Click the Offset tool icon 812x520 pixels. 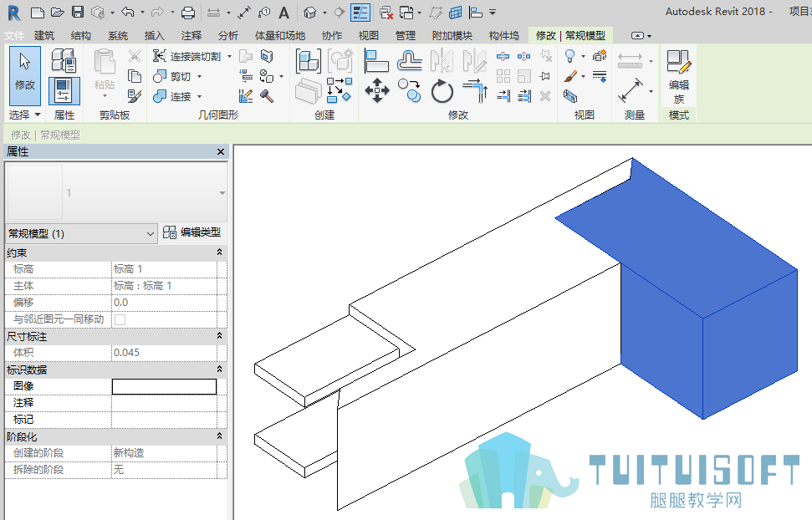[x=409, y=60]
